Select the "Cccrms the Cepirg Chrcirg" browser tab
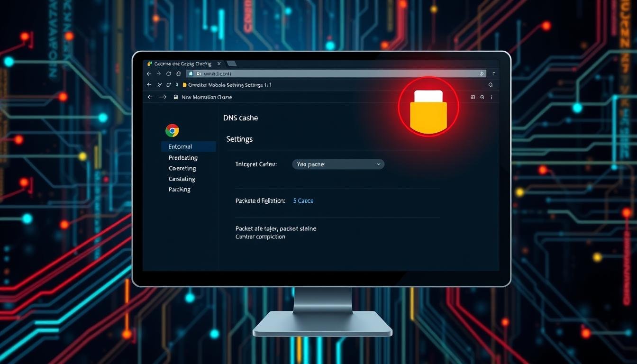This screenshot has width=637, height=364. click(183, 64)
